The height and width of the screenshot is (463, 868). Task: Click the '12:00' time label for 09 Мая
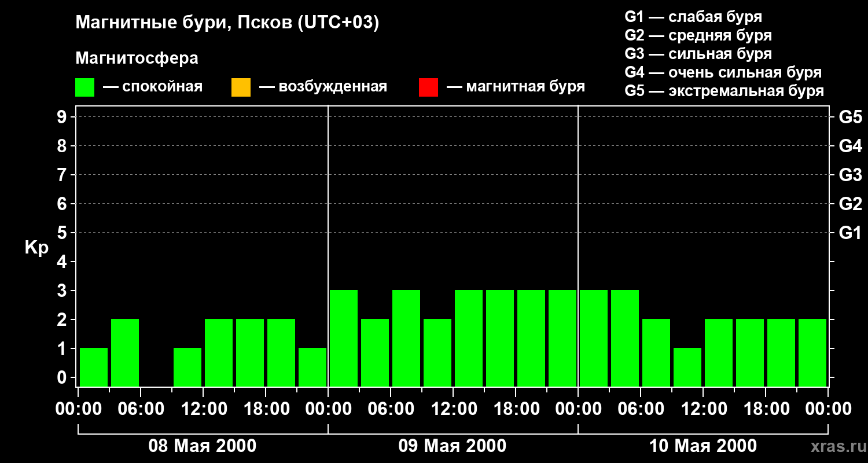point(453,409)
